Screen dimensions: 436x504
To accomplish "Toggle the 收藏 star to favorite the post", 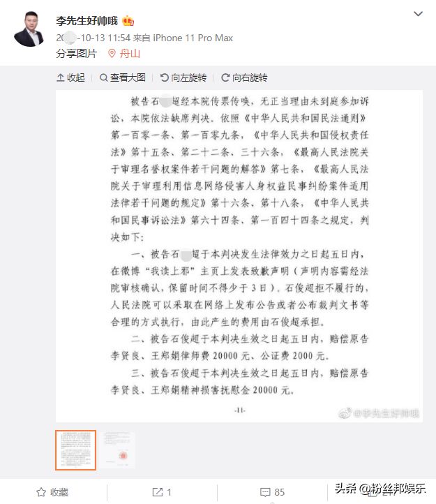I will point(52,492).
